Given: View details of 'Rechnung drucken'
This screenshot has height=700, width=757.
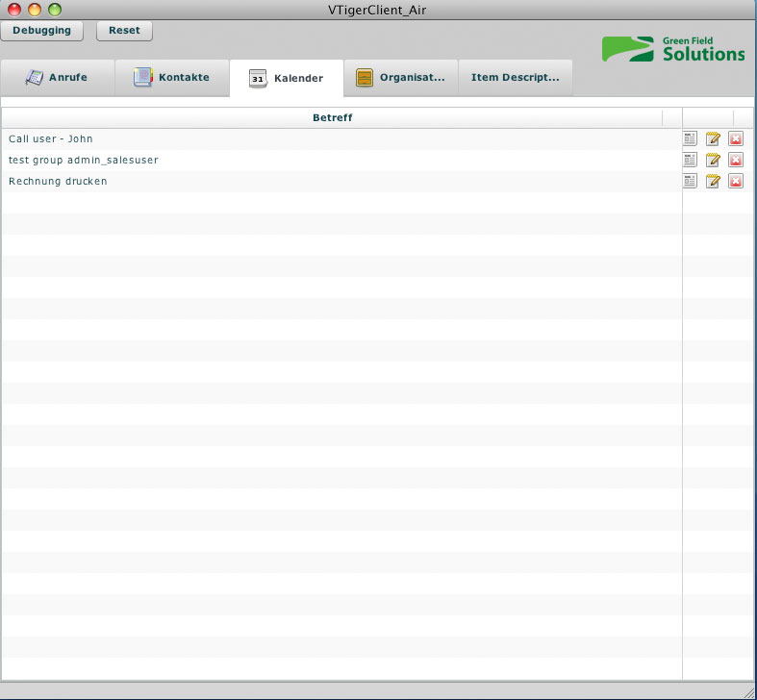Looking at the screenshot, I should tap(690, 182).
